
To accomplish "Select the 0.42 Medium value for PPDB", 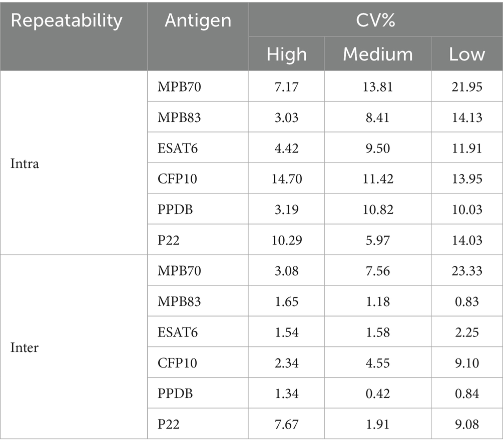I will click(x=377, y=394).
